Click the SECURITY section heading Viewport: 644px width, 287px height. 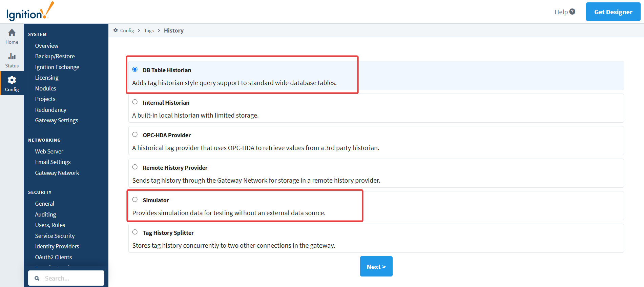40,192
